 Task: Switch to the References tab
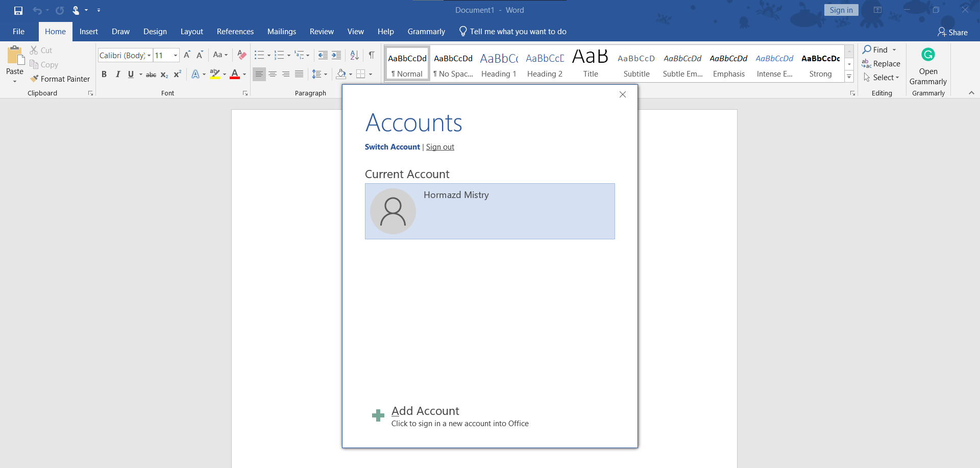[235, 32]
